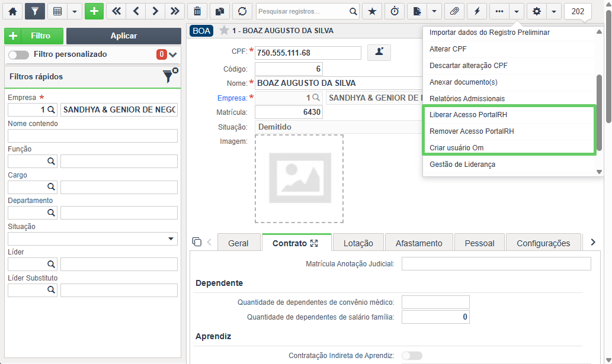Click the Nome contendo input field
612x364 pixels.
[x=92, y=136]
